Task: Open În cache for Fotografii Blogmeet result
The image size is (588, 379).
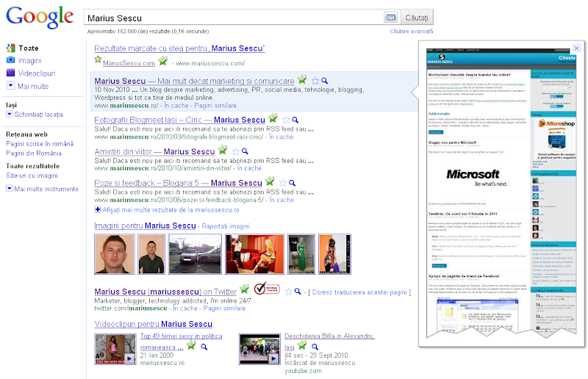Action: coord(282,137)
